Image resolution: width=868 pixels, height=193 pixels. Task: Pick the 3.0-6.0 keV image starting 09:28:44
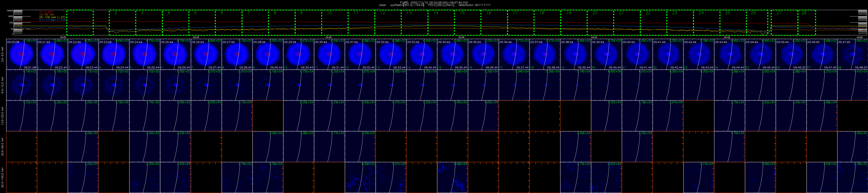(268, 54)
